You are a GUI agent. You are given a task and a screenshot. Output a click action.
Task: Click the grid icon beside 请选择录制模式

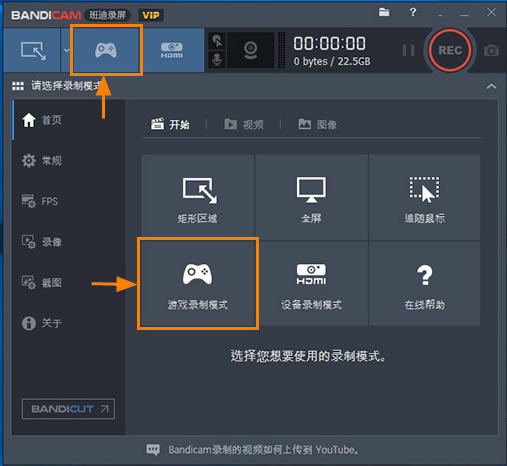[x=18, y=86]
